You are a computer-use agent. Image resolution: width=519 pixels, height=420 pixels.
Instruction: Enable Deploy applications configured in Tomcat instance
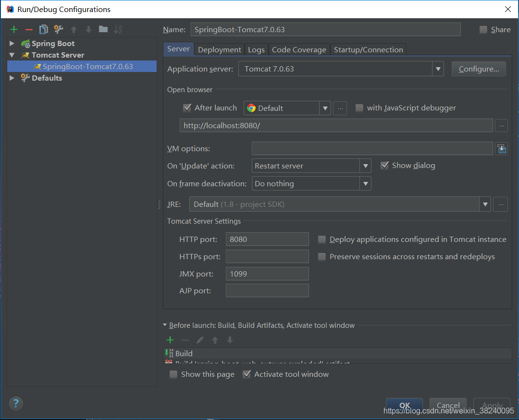point(321,240)
